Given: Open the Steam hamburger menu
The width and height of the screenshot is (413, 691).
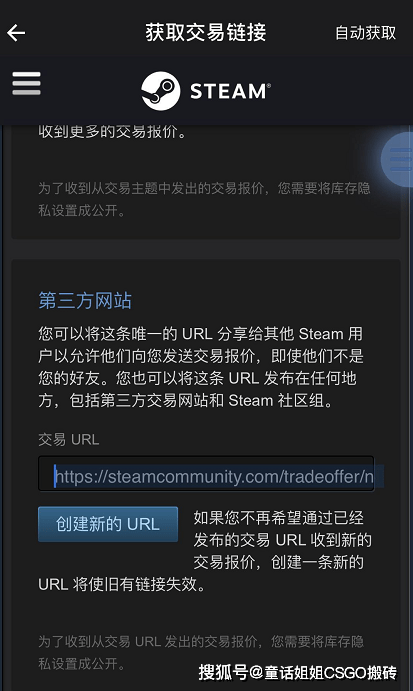Looking at the screenshot, I should point(26,83).
